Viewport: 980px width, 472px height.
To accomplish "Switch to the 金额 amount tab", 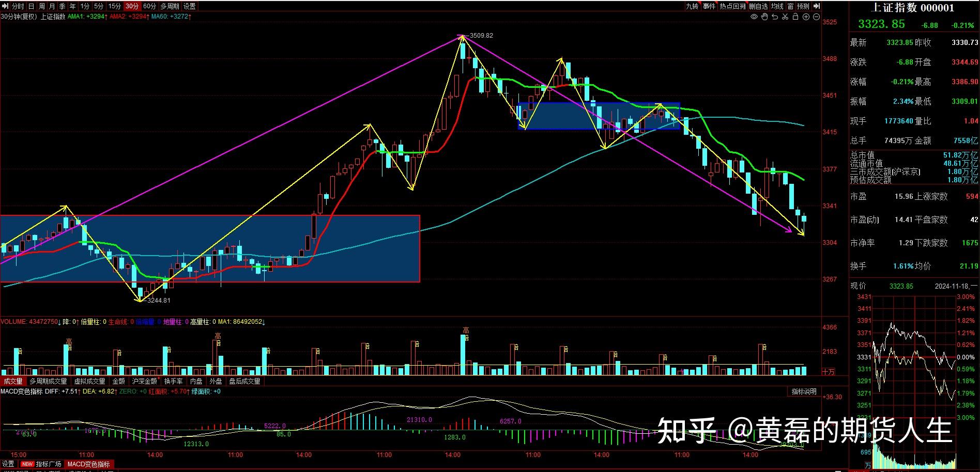I will click(119, 381).
